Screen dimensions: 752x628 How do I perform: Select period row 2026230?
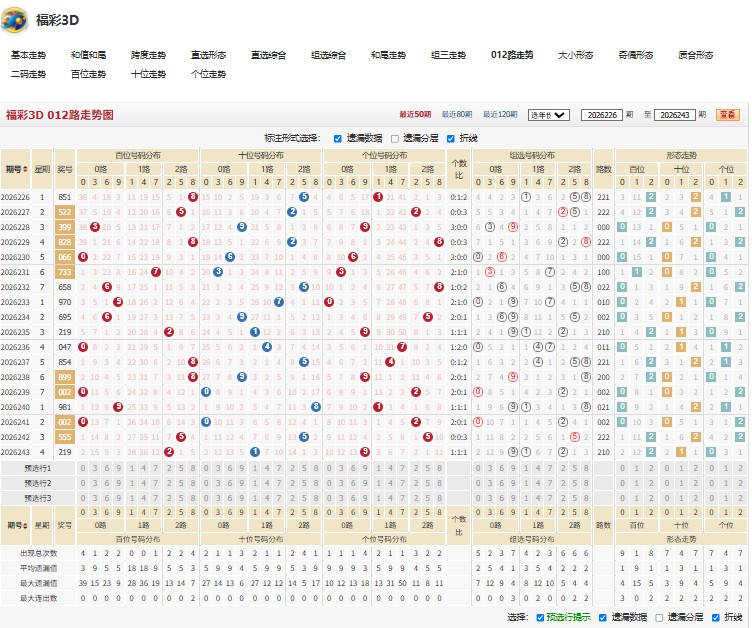[15, 257]
